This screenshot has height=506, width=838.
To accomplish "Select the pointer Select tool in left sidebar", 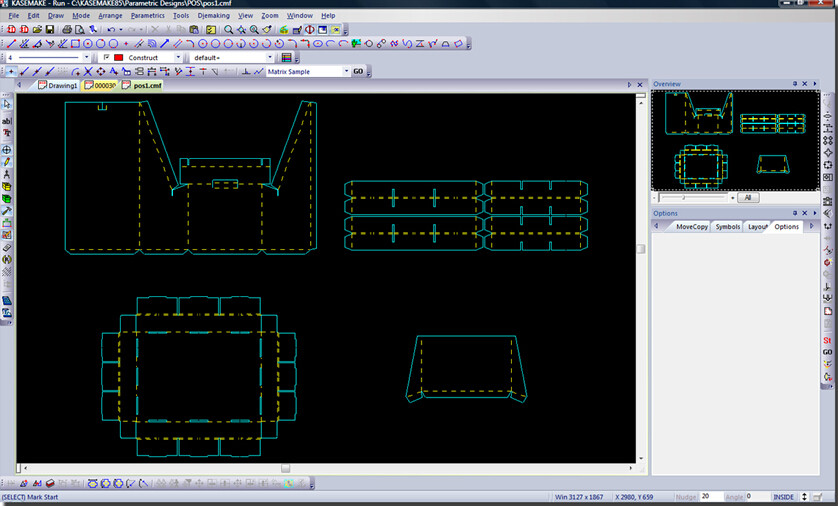I will tap(6, 104).
